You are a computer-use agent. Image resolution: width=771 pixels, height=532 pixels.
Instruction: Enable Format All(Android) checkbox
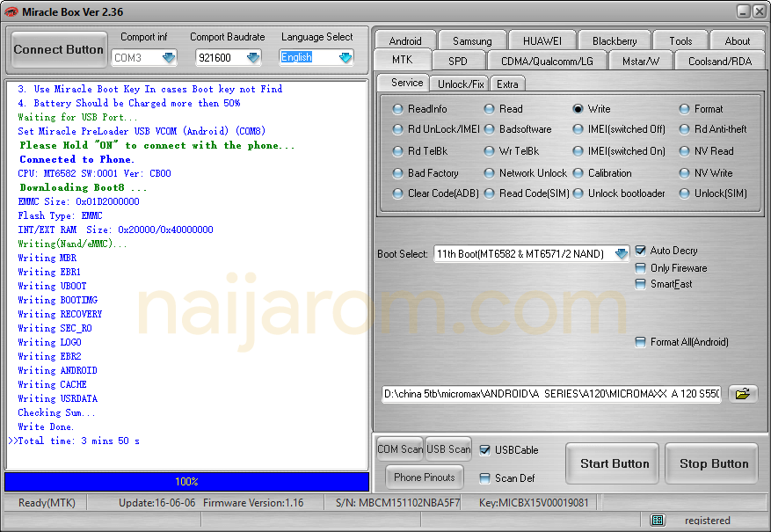(640, 342)
